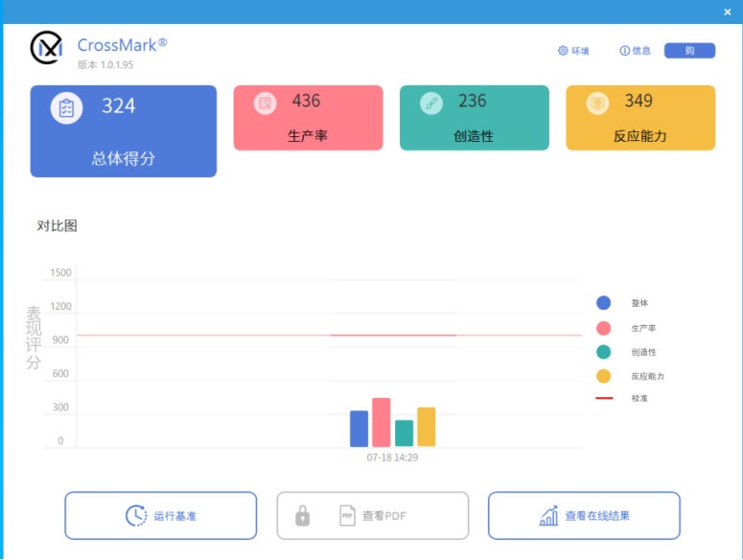Click the productivity card icon
The height and width of the screenshot is (560, 743).
pos(265,104)
